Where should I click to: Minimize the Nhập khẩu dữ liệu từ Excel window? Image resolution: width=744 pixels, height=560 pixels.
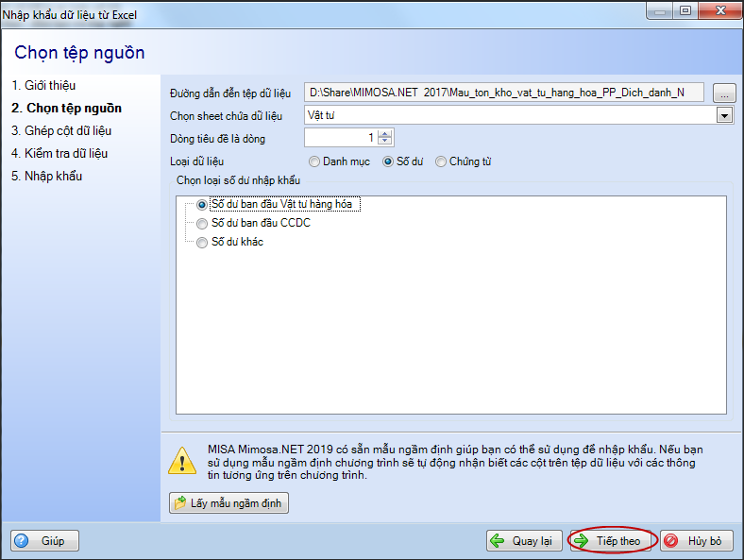(660, 11)
